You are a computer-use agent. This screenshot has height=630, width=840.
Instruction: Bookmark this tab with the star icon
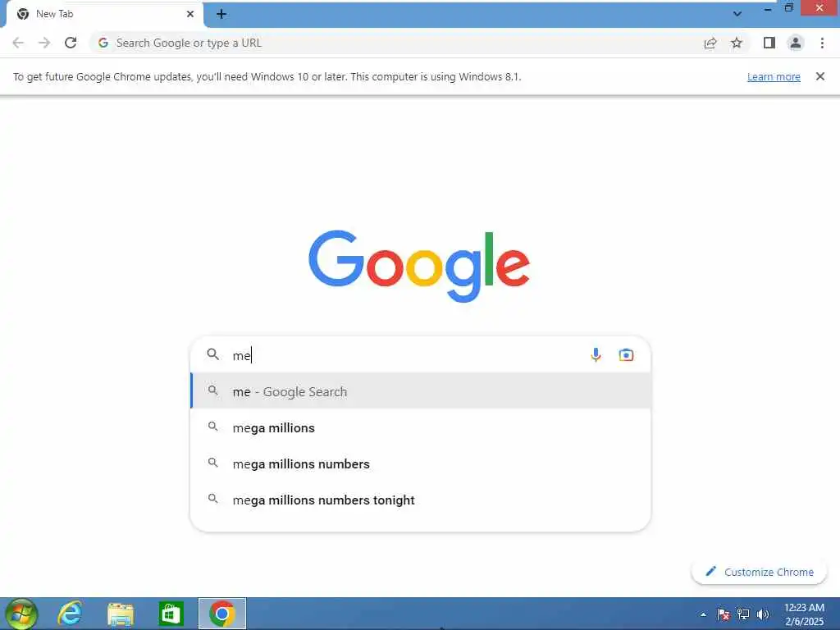click(x=737, y=43)
